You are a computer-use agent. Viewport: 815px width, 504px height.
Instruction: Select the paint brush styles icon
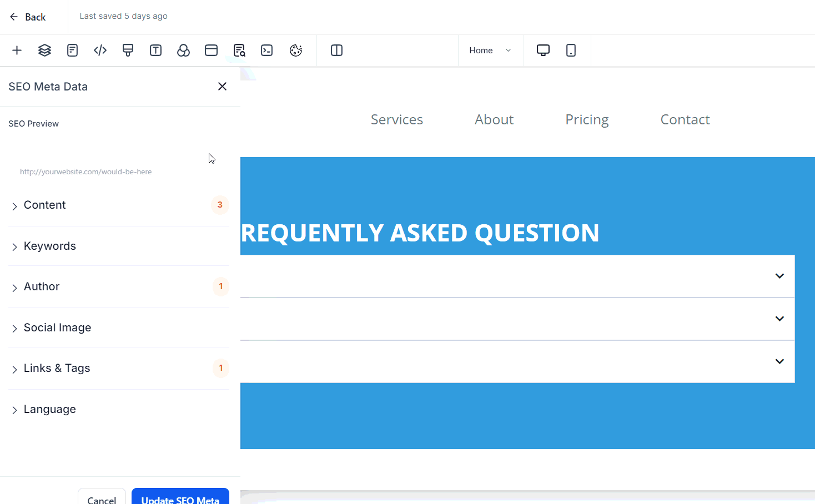128,51
